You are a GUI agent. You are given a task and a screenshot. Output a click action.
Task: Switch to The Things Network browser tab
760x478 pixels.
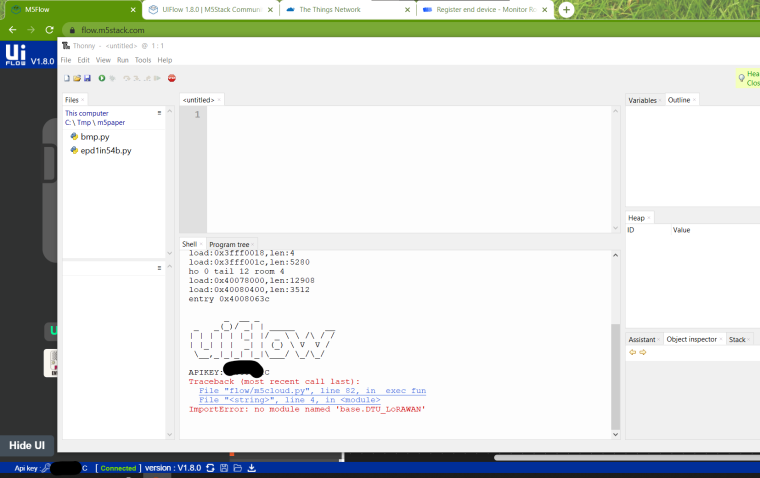point(348,10)
